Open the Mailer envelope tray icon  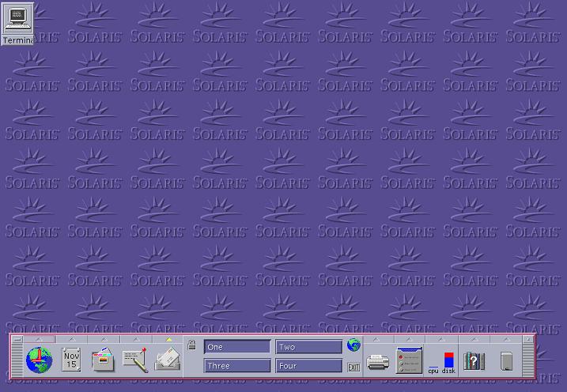click(x=168, y=360)
